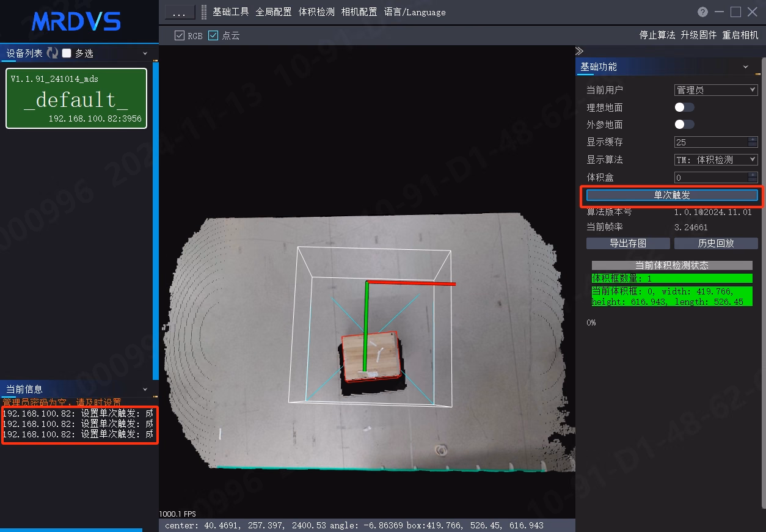Click the dotted drag handle beside 基础工具

pyautogui.click(x=204, y=12)
